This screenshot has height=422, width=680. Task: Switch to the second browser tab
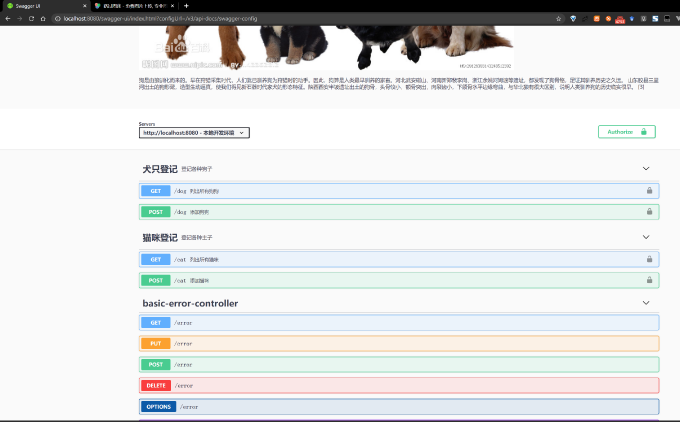click(130, 6)
